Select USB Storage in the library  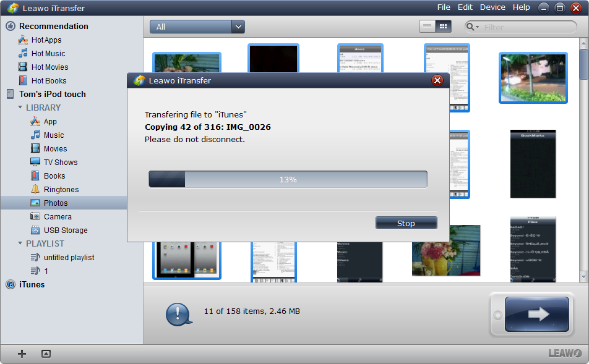pyautogui.click(x=65, y=231)
